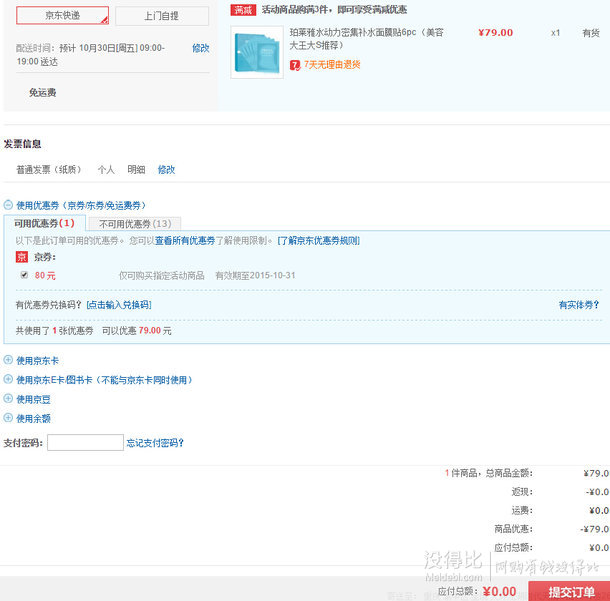Expand 使用京东E卡/图书卡 section icon
Screen dimensions: 610x601
pos(8,379)
